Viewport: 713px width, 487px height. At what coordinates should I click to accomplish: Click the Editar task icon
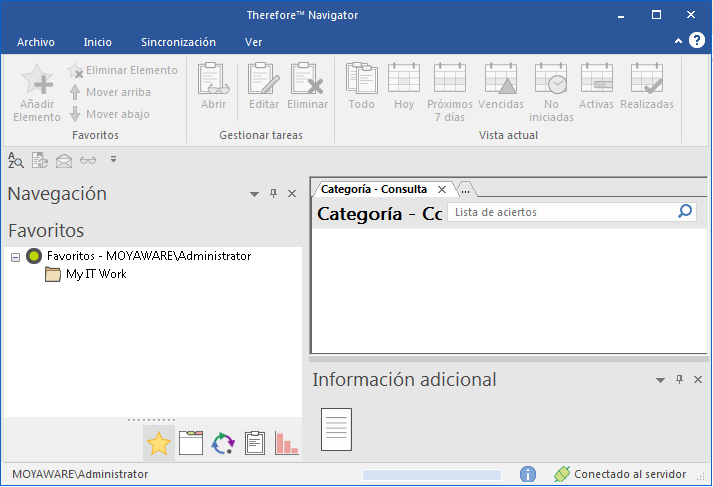[264, 79]
